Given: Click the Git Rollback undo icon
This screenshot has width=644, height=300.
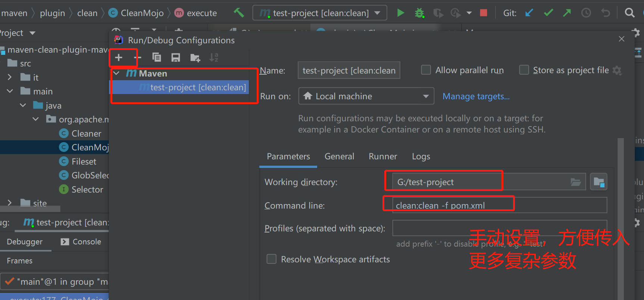Looking at the screenshot, I should point(606,13).
